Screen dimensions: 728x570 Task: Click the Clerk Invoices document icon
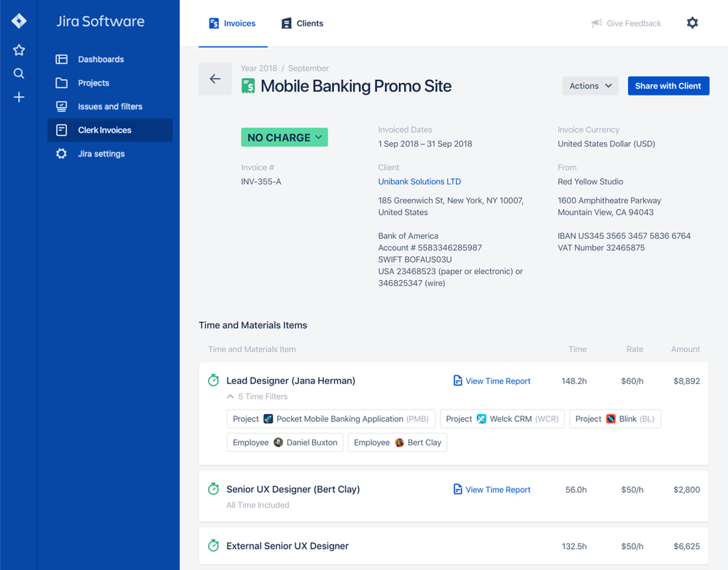click(x=61, y=130)
